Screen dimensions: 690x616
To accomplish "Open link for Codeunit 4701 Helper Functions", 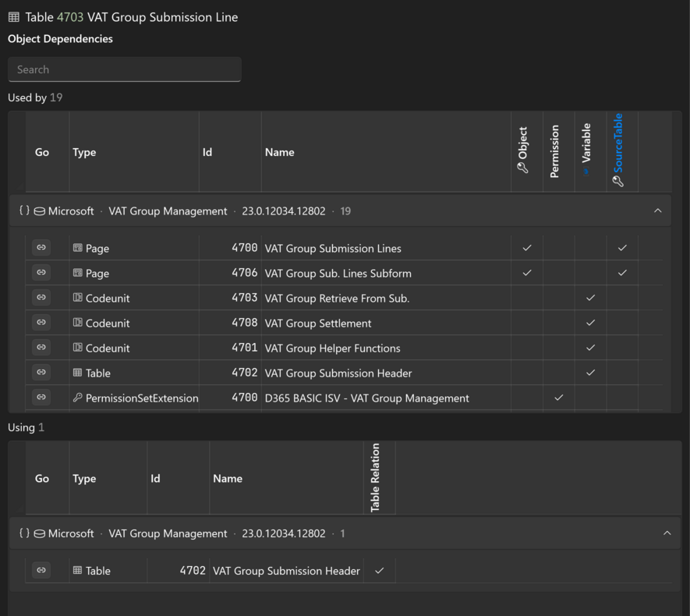I will point(41,348).
